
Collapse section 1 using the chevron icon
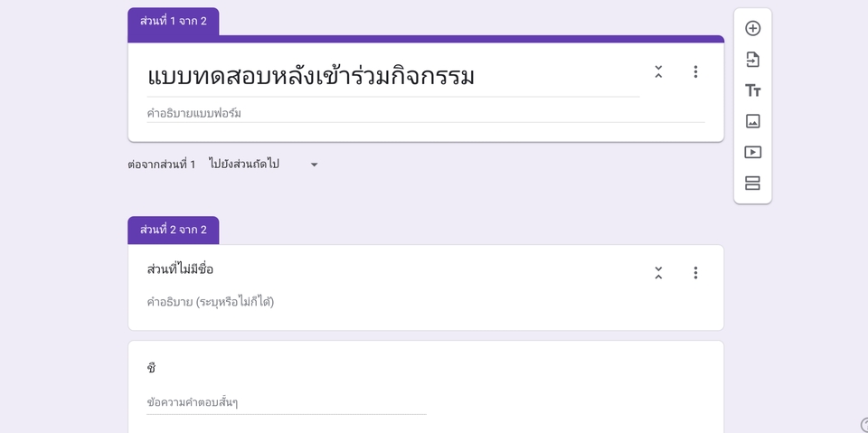tap(658, 71)
